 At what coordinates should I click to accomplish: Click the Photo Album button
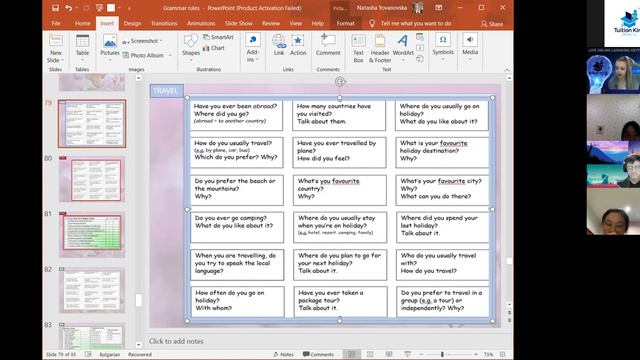click(144, 55)
